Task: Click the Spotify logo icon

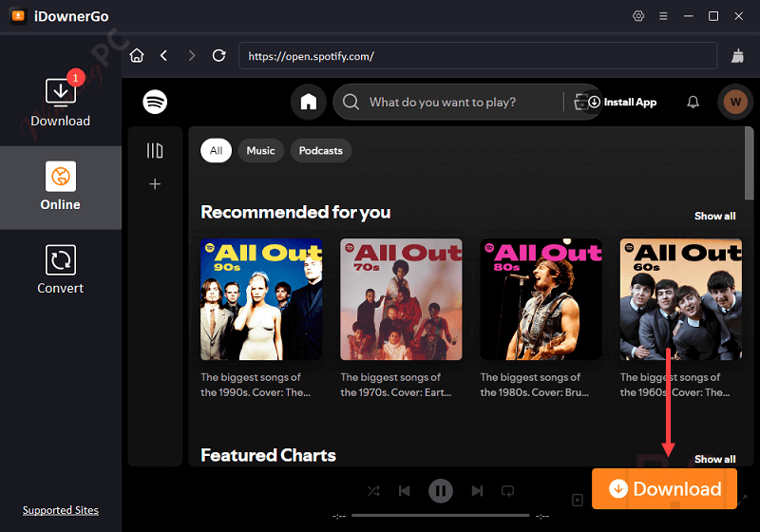Action: pyautogui.click(x=155, y=102)
